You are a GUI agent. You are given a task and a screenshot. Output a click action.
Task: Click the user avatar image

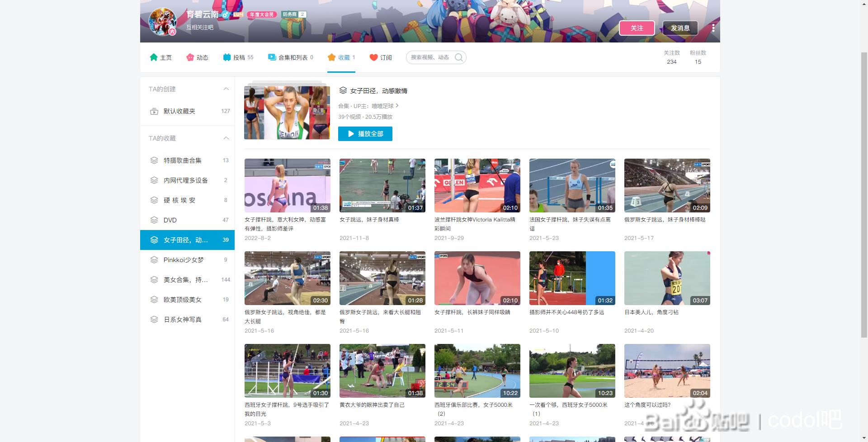[x=163, y=22]
